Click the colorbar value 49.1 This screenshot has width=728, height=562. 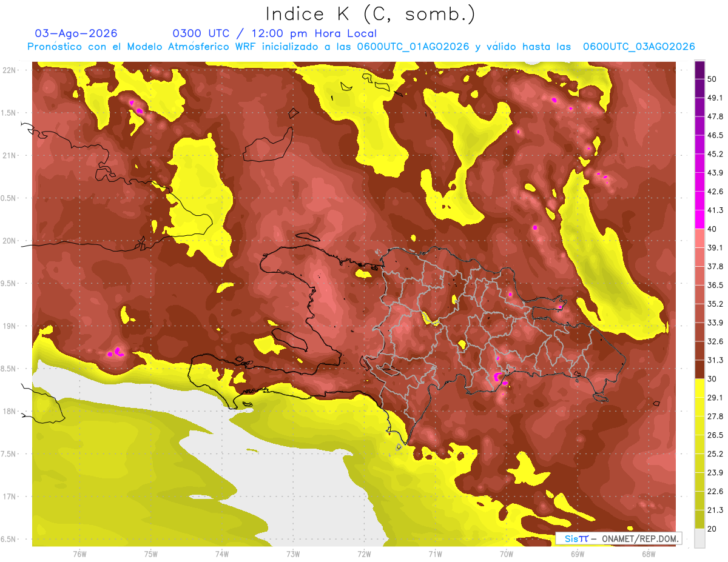[x=715, y=98]
